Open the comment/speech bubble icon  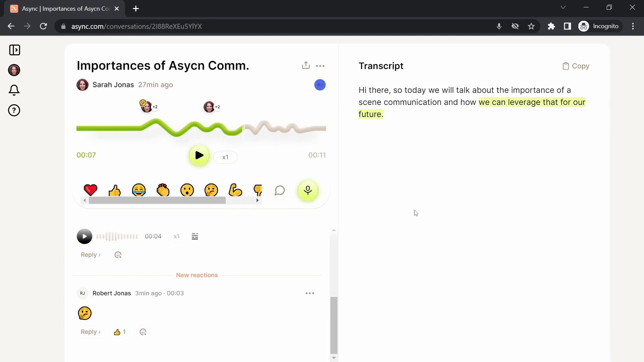click(280, 190)
